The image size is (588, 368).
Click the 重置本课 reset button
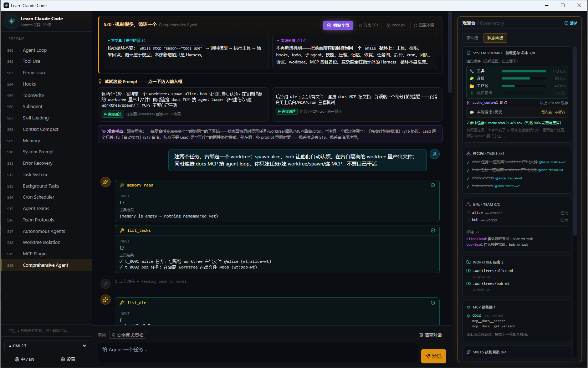point(424,25)
